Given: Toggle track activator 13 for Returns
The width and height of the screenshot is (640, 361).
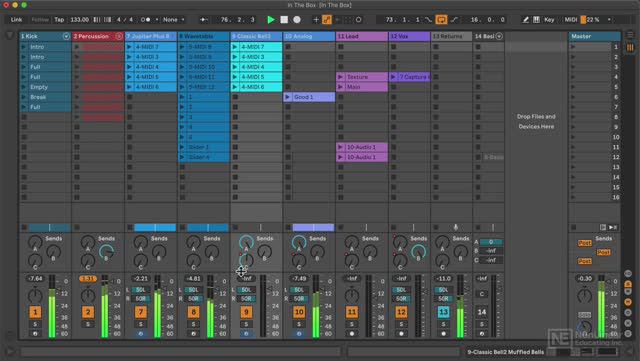Looking at the screenshot, I should [x=443, y=312].
